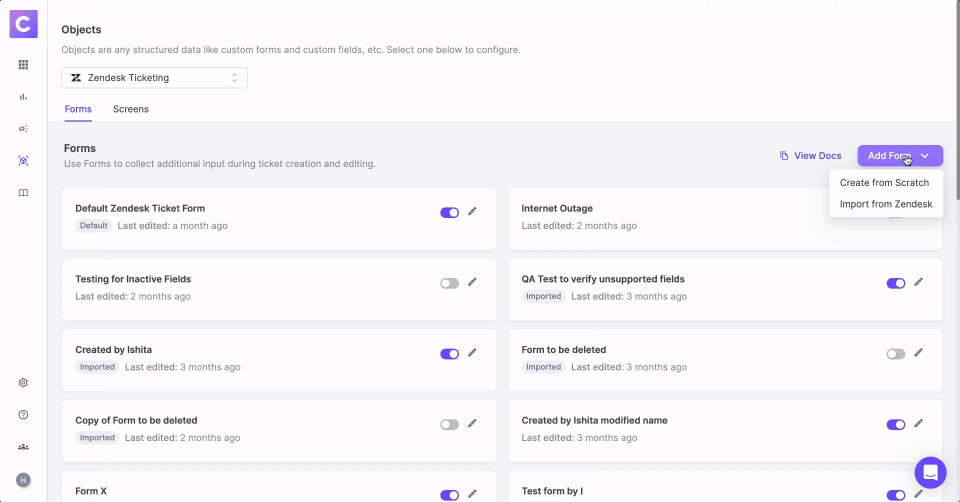Open the View Docs link
The width and height of the screenshot is (960, 502).
point(811,156)
